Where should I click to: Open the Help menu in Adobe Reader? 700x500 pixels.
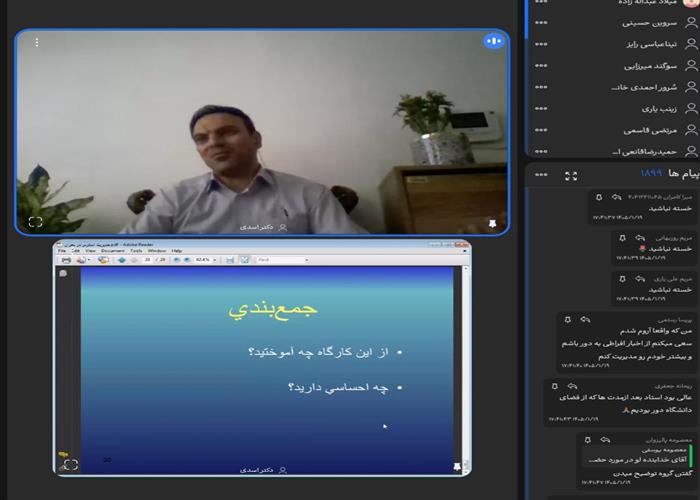tap(177, 251)
